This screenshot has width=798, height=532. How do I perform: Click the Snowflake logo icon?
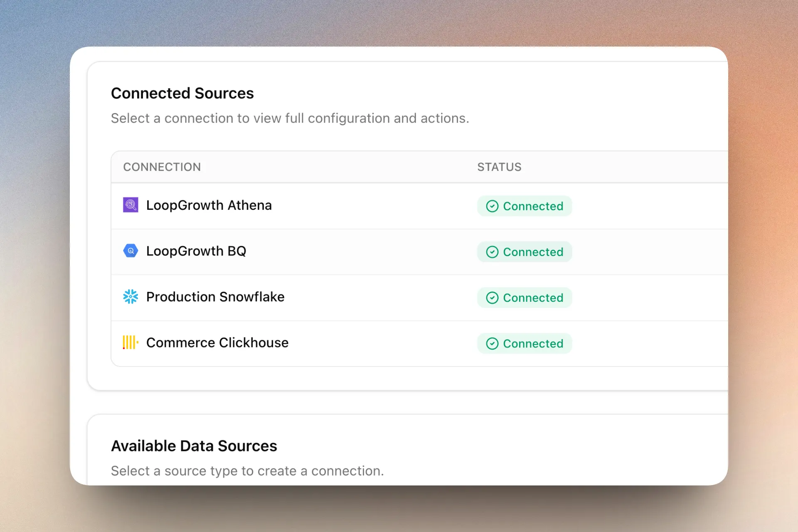tap(131, 296)
